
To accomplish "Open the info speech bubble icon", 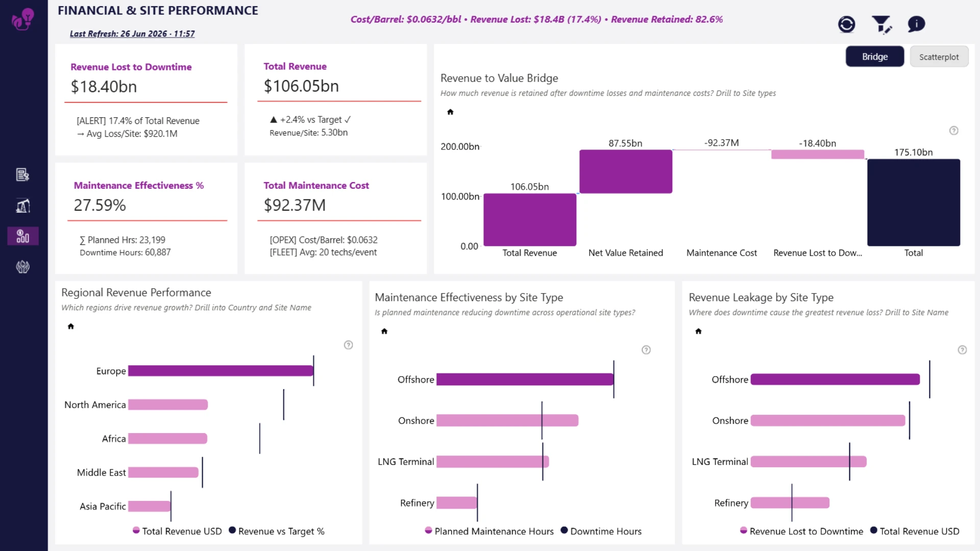I will (916, 24).
